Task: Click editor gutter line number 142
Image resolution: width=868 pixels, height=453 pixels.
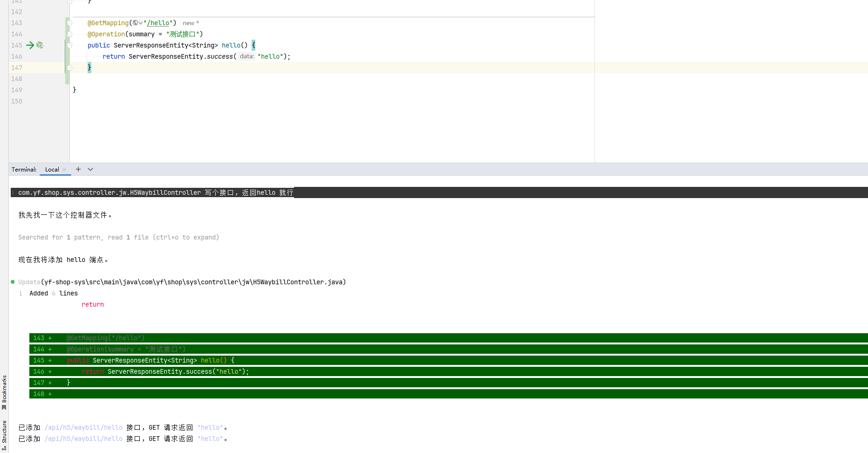Action: click(x=17, y=12)
